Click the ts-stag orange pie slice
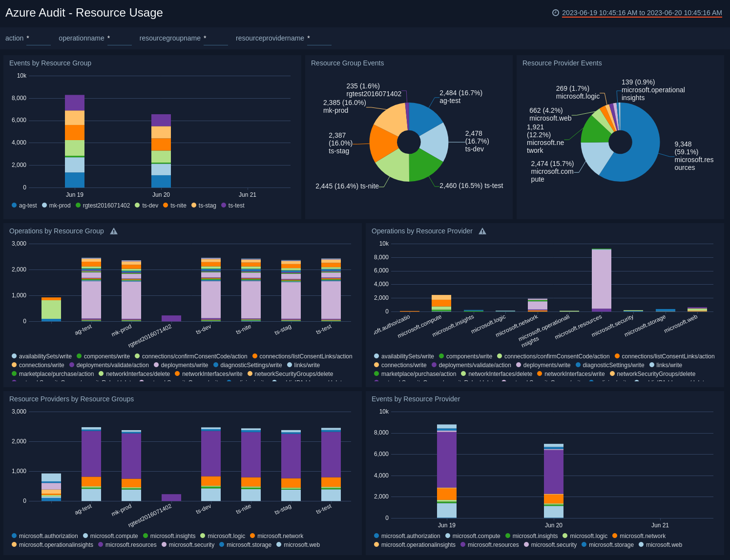 382,143
